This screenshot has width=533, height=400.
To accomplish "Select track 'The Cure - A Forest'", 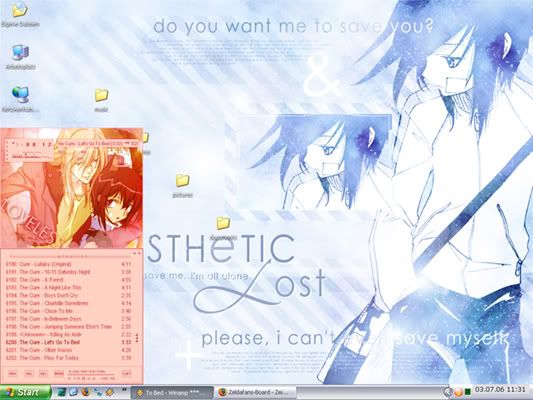I will [x=68, y=280].
